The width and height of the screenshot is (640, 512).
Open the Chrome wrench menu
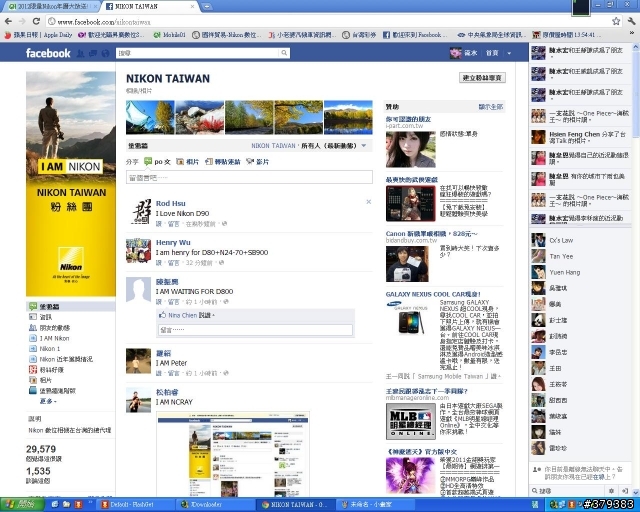[631, 21]
